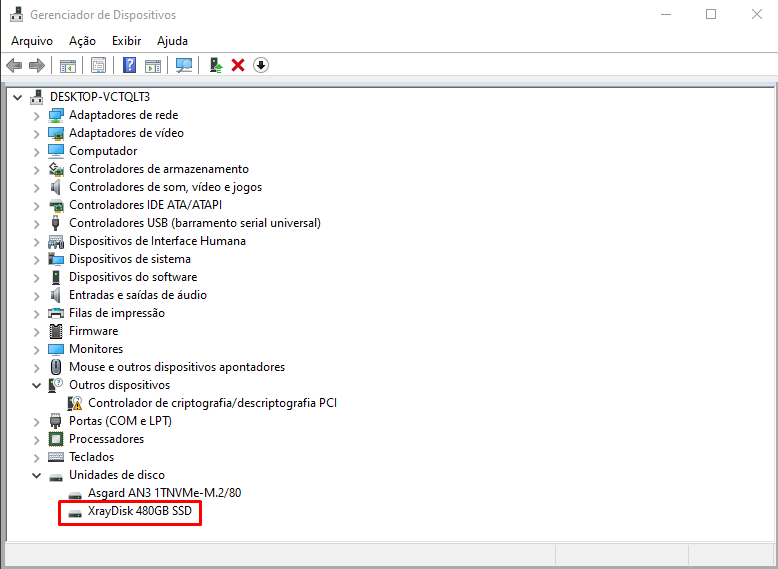
Task: Select the Firmware label
Action: (x=93, y=331)
